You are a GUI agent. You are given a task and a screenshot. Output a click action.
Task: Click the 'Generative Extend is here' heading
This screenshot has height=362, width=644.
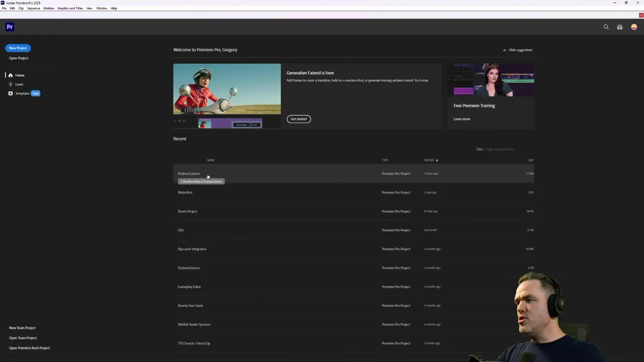tap(310, 73)
